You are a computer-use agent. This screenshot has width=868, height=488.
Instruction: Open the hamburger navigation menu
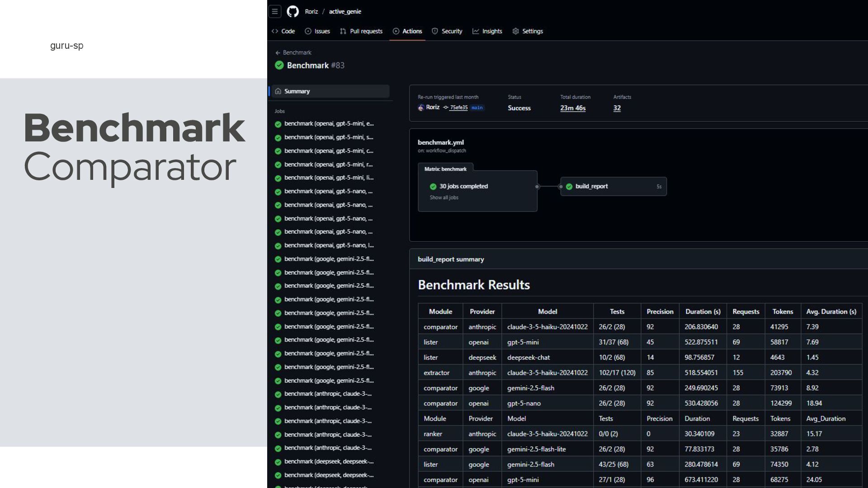[274, 11]
